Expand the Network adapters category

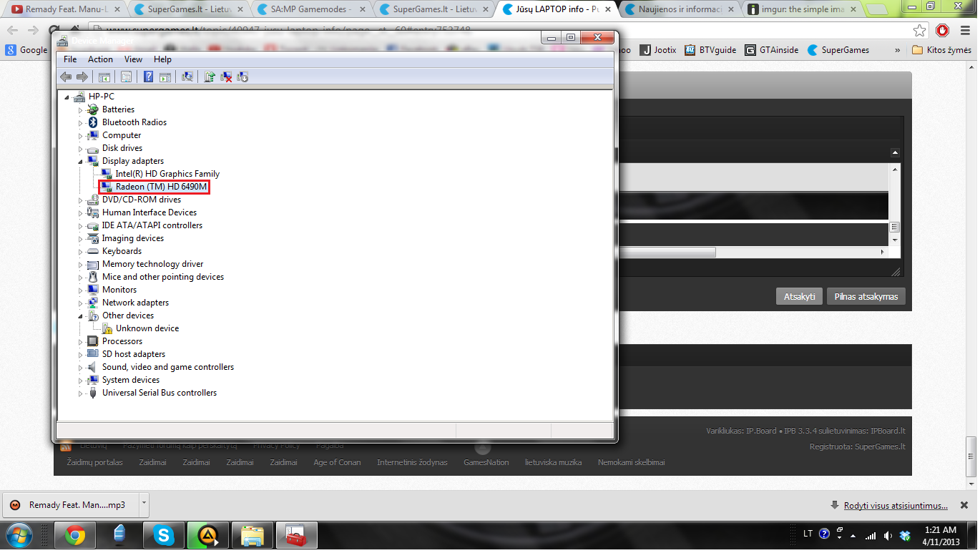(81, 303)
